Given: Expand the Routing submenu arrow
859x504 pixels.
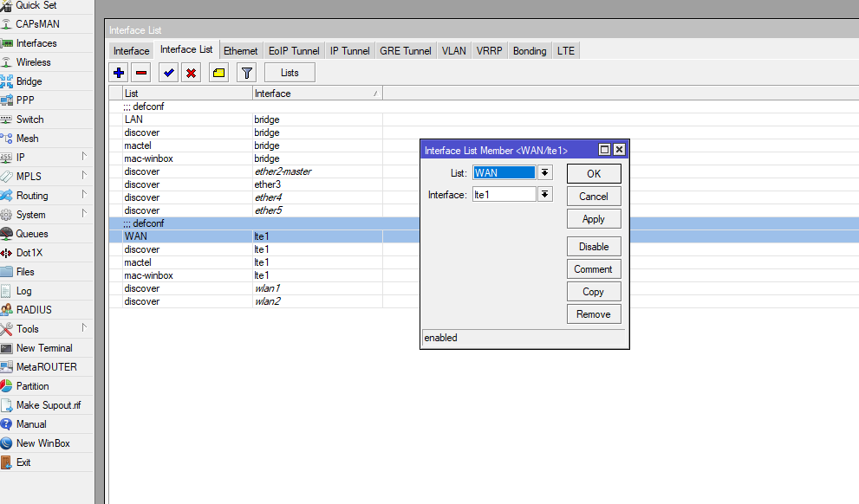Looking at the screenshot, I should (84, 195).
